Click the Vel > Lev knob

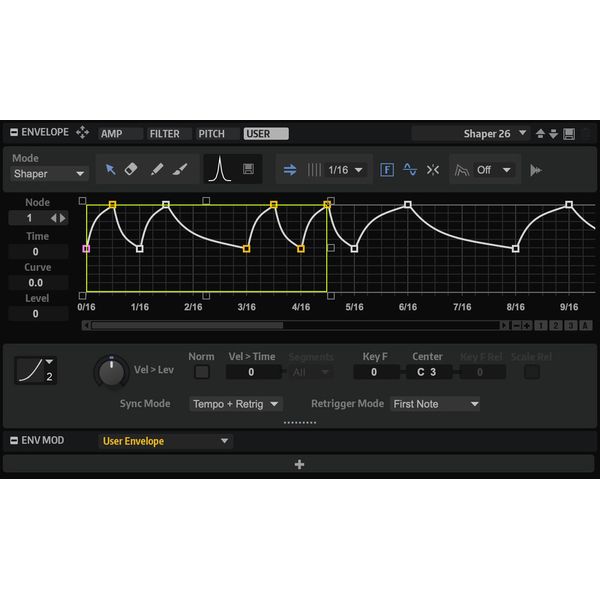pyautogui.click(x=110, y=373)
